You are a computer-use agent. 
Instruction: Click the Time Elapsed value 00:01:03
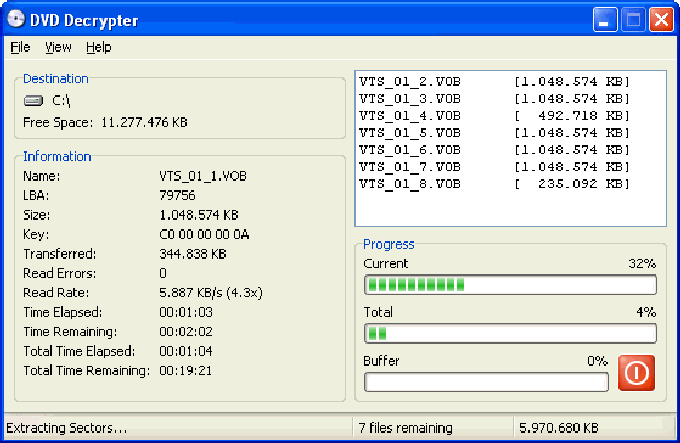pyautogui.click(x=186, y=313)
